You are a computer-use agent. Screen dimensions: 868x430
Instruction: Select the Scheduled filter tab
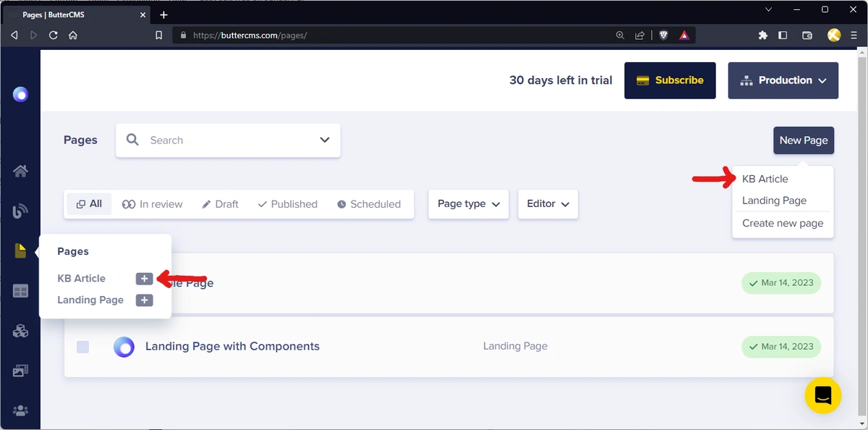[x=369, y=204]
